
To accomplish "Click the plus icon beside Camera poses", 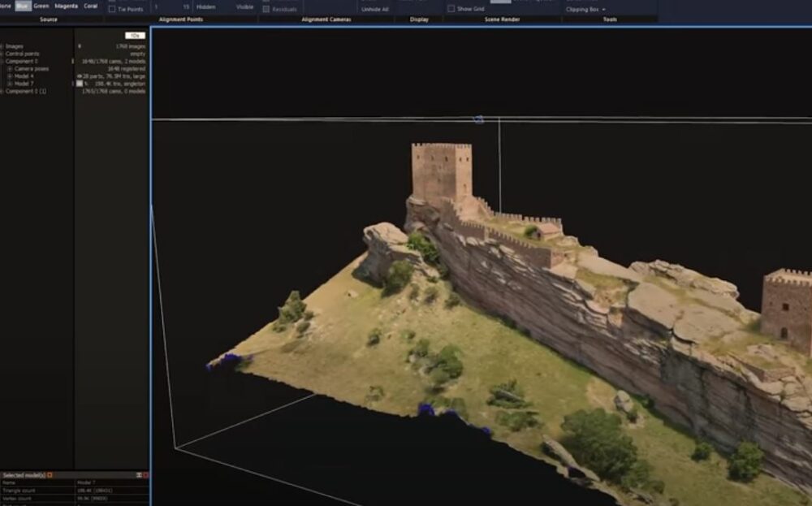I will 10,69.
